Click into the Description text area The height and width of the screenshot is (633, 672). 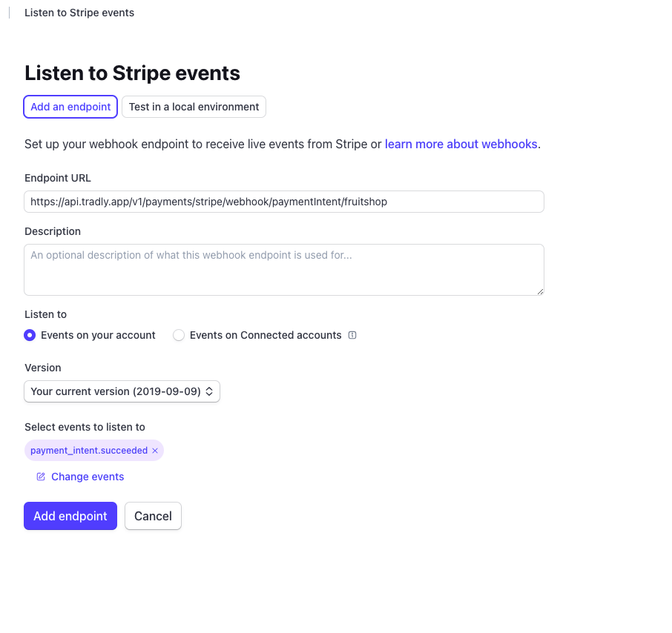(283, 270)
